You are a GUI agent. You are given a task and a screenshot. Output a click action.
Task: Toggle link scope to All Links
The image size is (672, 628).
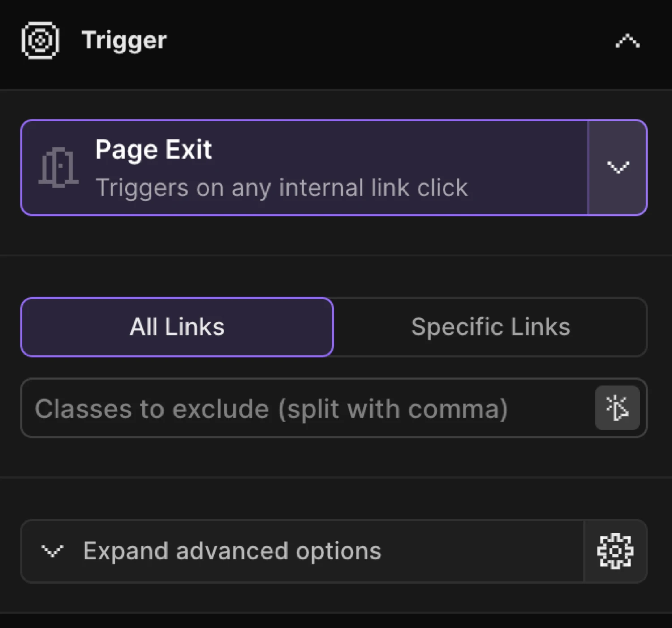click(x=177, y=326)
